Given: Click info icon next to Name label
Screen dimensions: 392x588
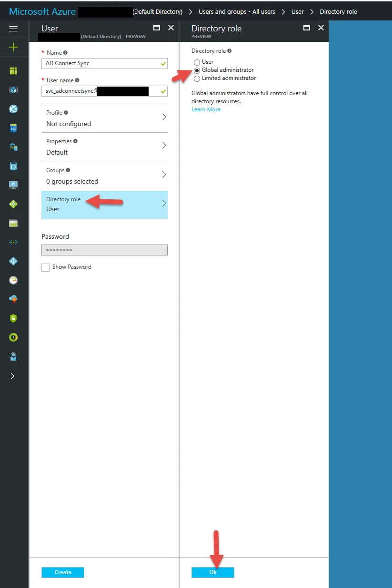Looking at the screenshot, I should (65, 53).
